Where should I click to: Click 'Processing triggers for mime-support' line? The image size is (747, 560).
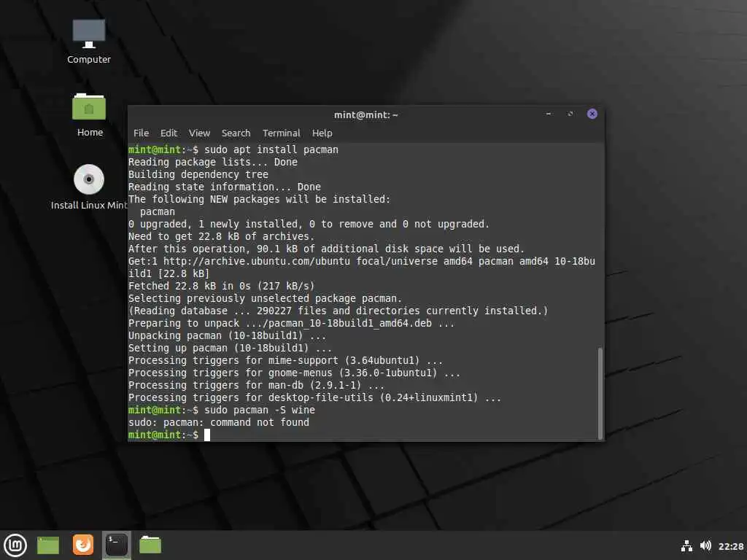tap(285, 360)
